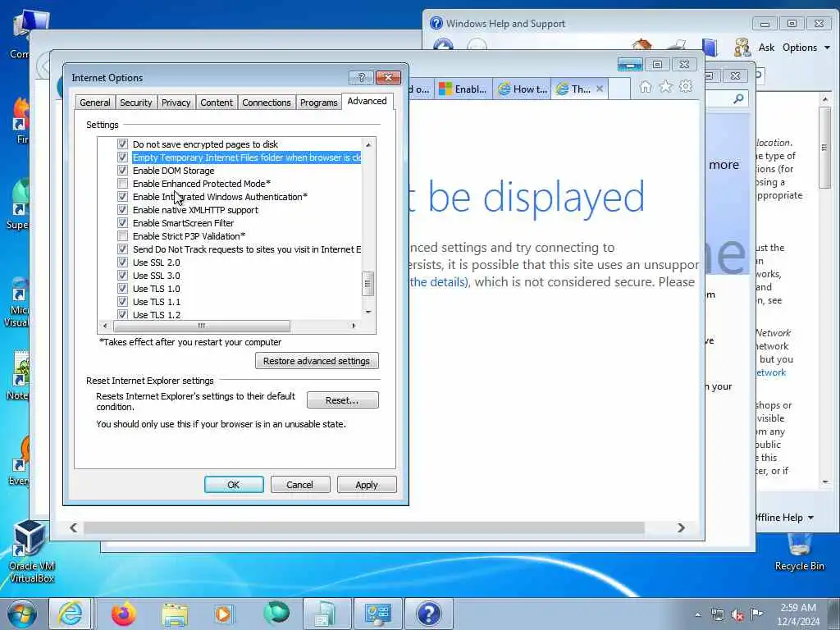
Task: Open the green globe taskbar application
Action: [x=276, y=614]
